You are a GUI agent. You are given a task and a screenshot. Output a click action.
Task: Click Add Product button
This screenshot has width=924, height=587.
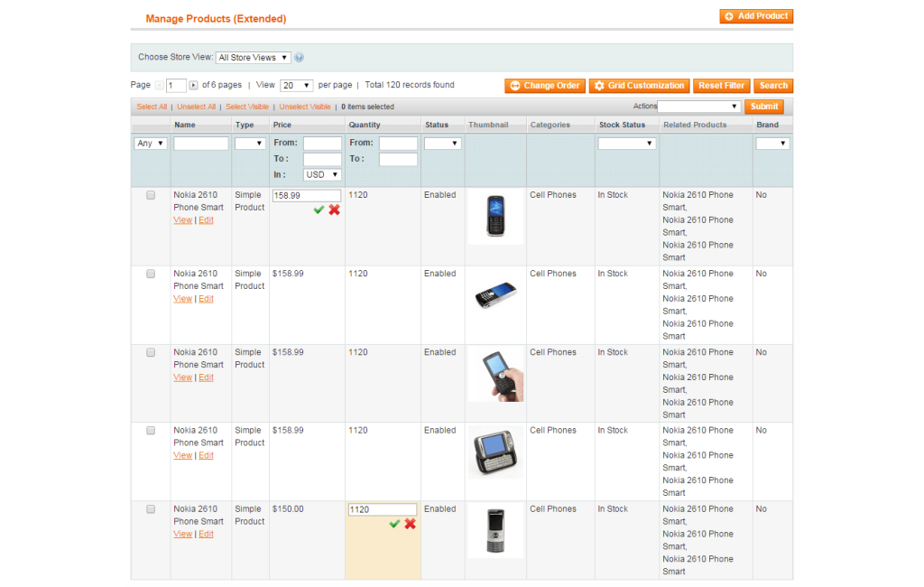[x=756, y=16]
